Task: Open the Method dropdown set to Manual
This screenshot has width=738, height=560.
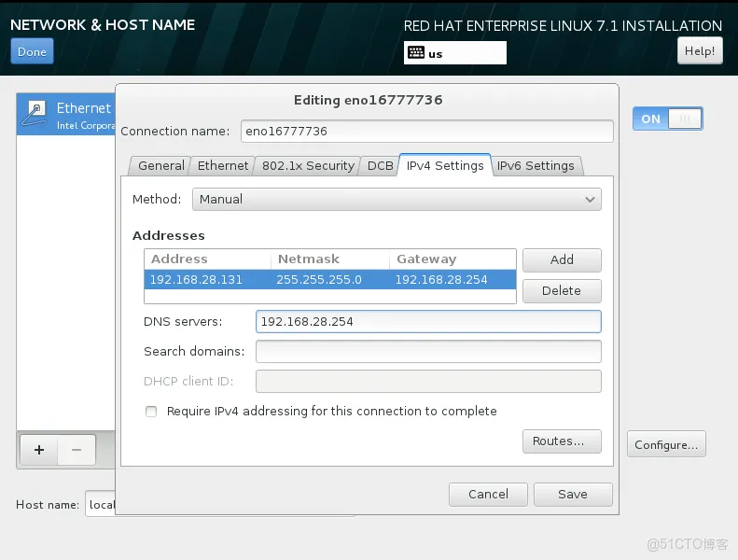Action: coord(397,199)
